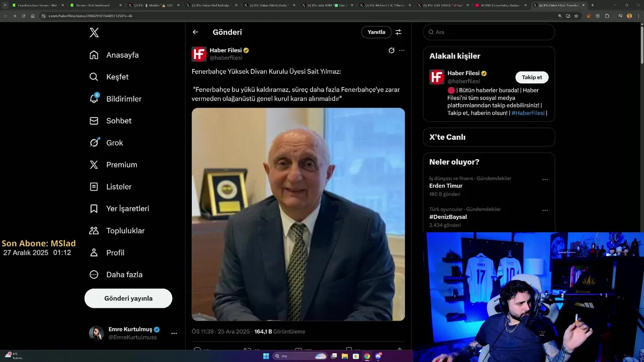Open the Windows Start menu

tap(266, 356)
